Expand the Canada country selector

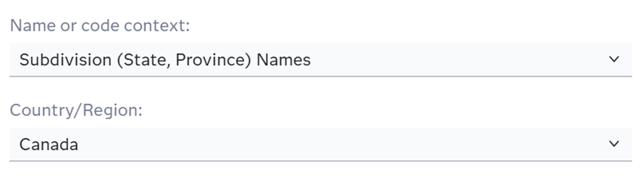(x=320, y=145)
